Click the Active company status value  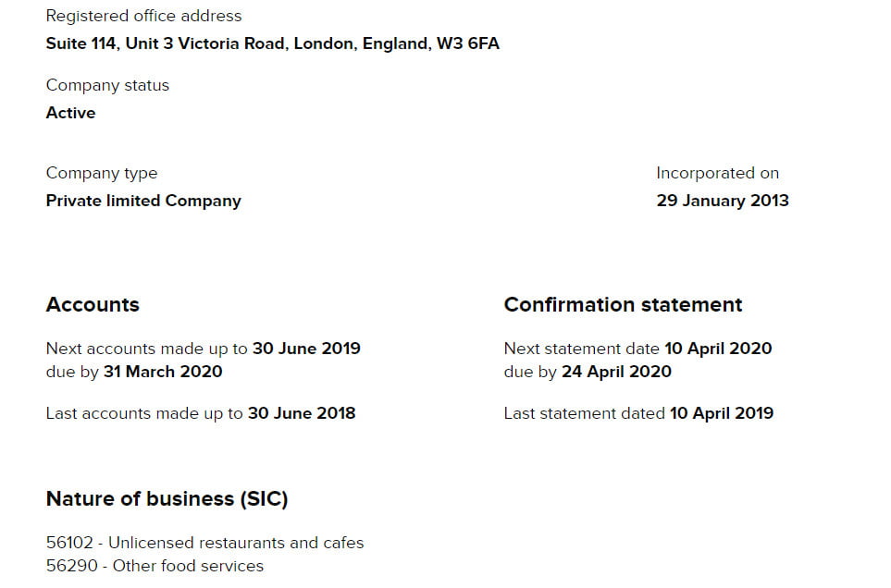point(70,113)
